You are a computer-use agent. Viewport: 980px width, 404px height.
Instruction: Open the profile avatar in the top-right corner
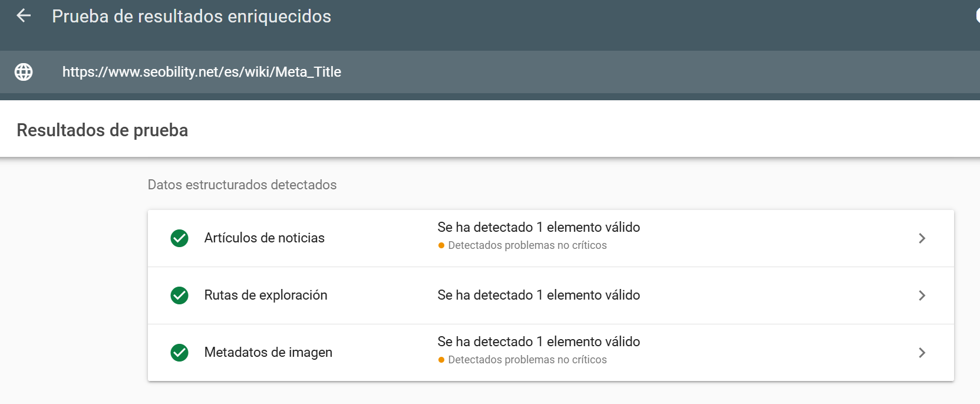click(x=976, y=16)
